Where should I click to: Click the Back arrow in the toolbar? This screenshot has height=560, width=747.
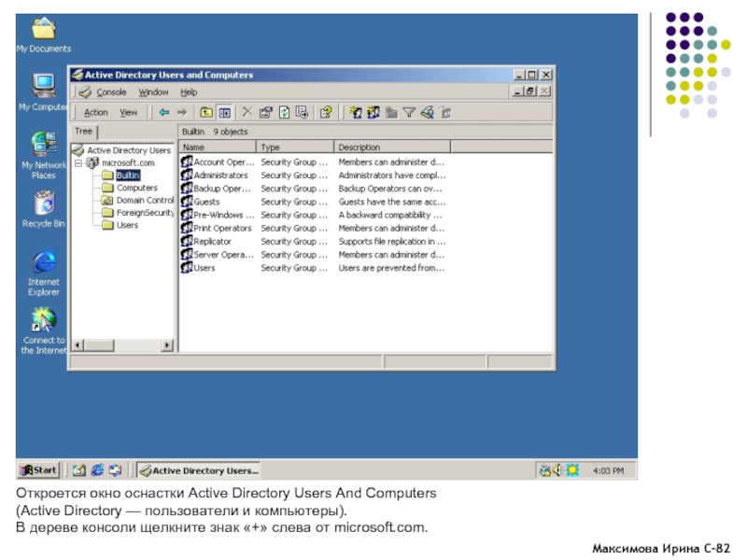(x=163, y=112)
